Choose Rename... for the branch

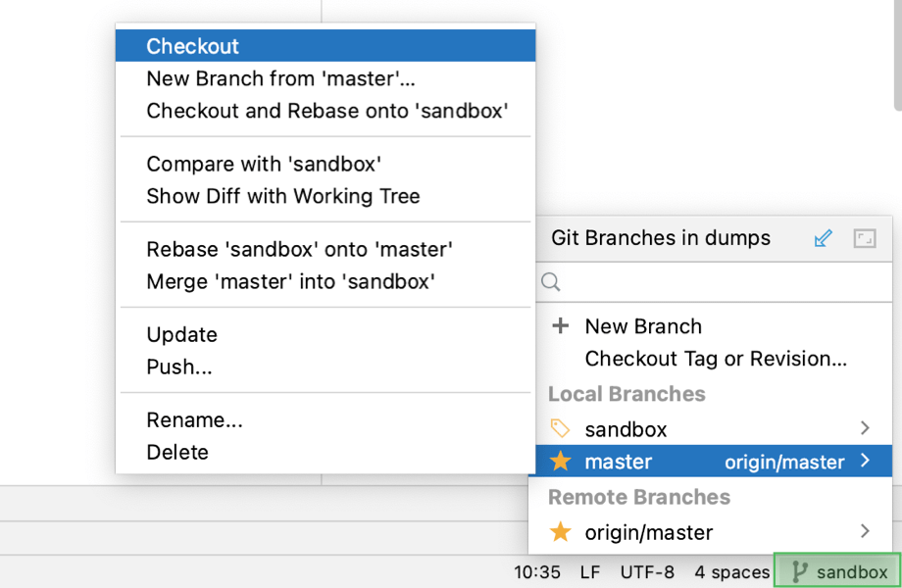(326, 419)
